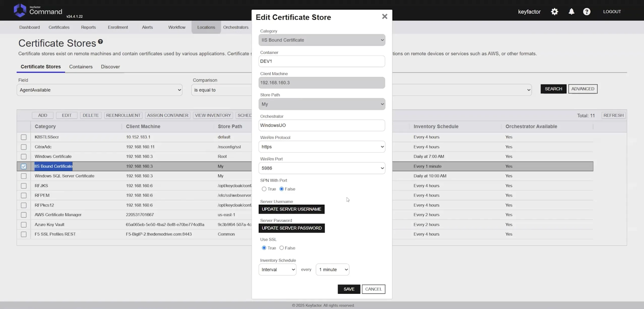The width and height of the screenshot is (644, 309).
Task: Click UPDATE SERVER PASSWORD
Action: point(292,228)
